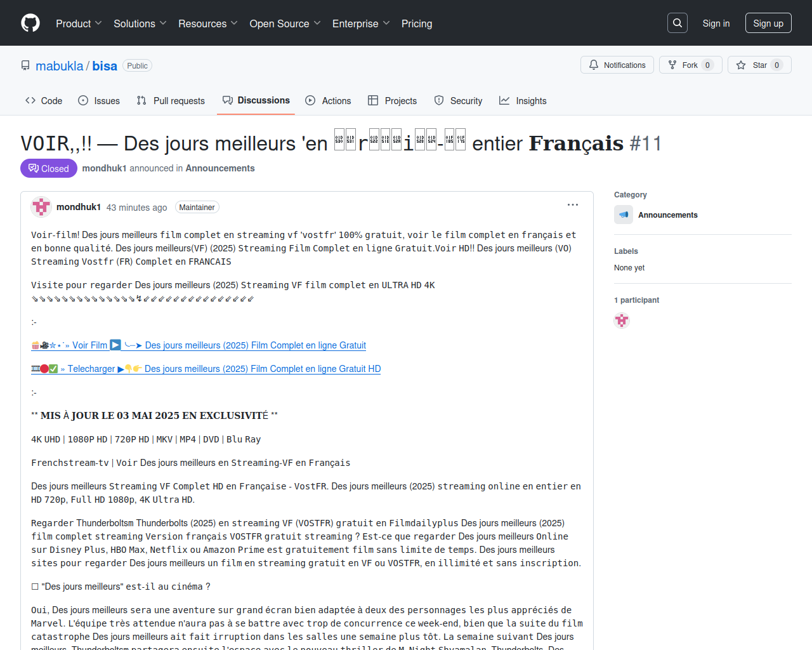Open the GitHub home logo
This screenshot has width=812, height=650.
point(30,23)
